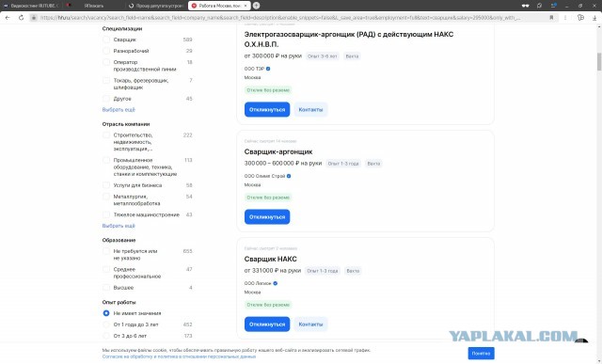Viewport: 602px width, 364px height.
Task: Tick the Услуги для бизнеса checkbox
Action: pos(106,185)
